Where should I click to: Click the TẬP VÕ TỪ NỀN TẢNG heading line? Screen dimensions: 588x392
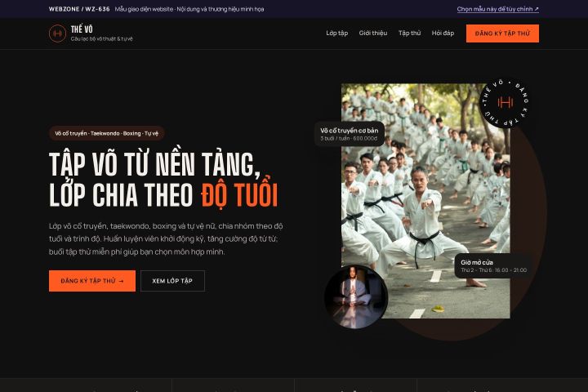[x=154, y=164]
